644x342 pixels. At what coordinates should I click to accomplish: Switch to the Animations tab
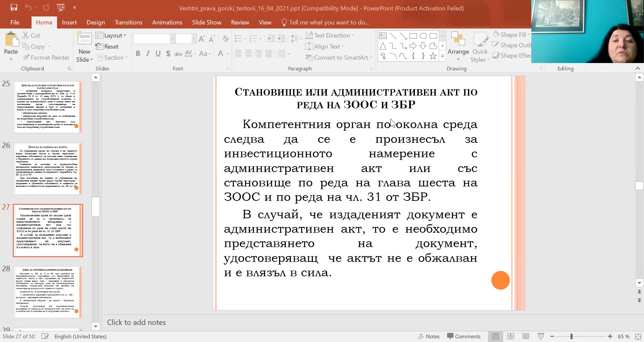(x=167, y=22)
